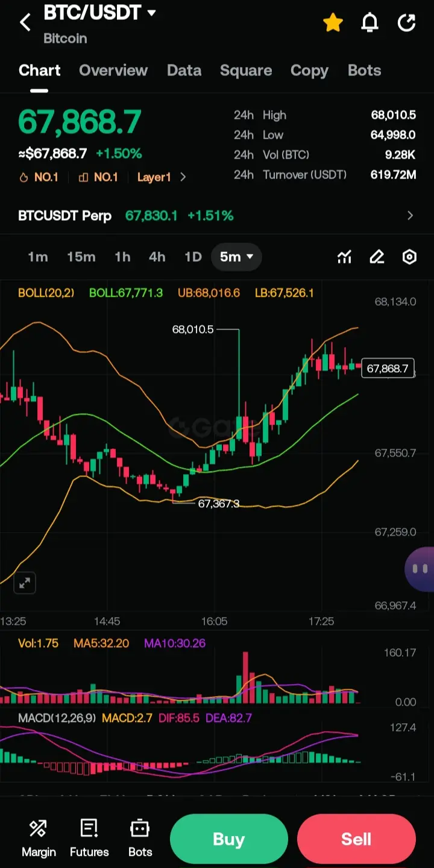This screenshot has width=434, height=868.
Task: Tap the MA10:30.26 volume average
Action: 175,644
